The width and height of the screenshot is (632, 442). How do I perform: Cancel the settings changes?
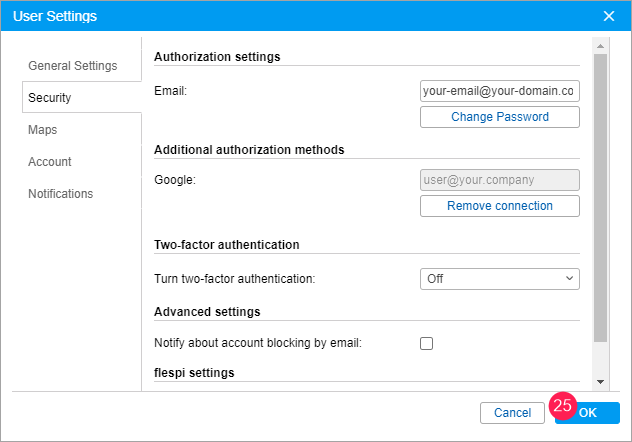pos(512,412)
